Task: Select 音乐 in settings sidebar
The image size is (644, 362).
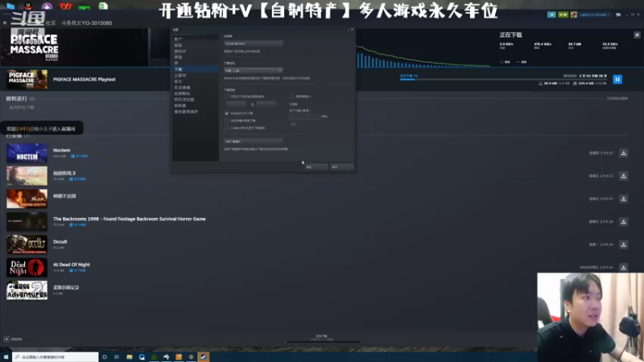Action: (178, 81)
